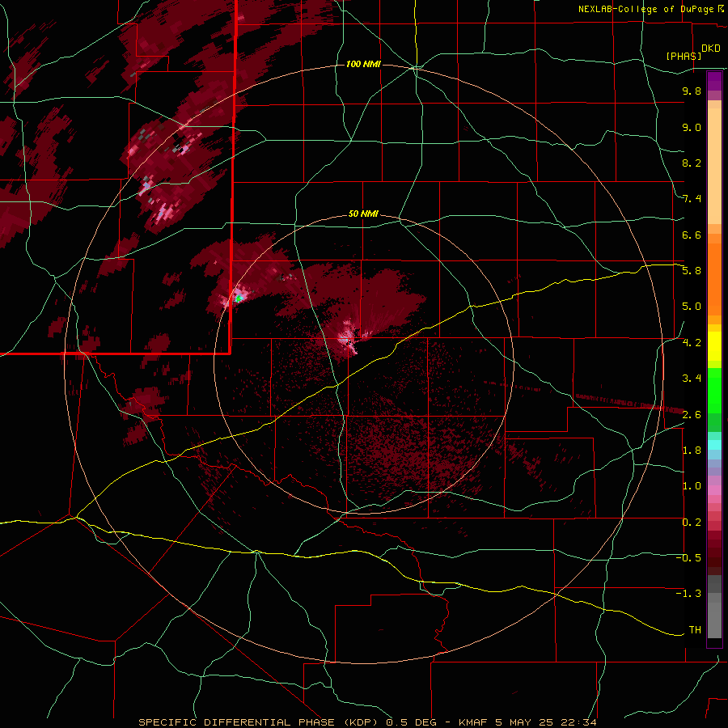The height and width of the screenshot is (728, 728).
Task: Click the bright green segment of color bar
Action: (714, 390)
